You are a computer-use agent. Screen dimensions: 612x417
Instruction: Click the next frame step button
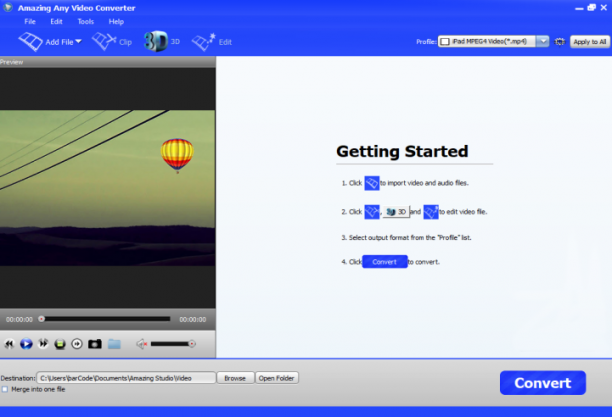[x=77, y=344]
